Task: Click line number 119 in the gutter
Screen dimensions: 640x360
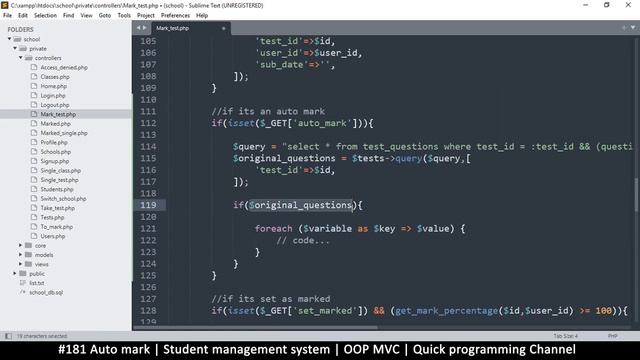Action: coord(148,205)
